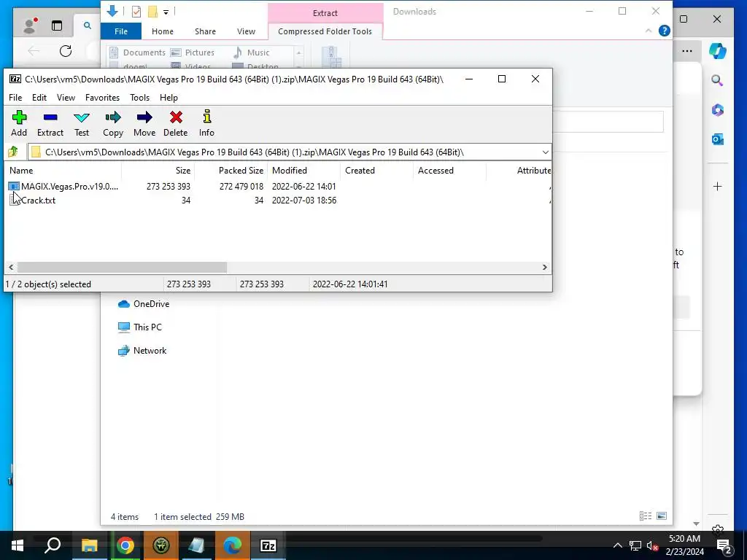This screenshot has height=560, width=747.
Task: Click the Extract toolbar icon in 7-Zip
Action: point(50,123)
